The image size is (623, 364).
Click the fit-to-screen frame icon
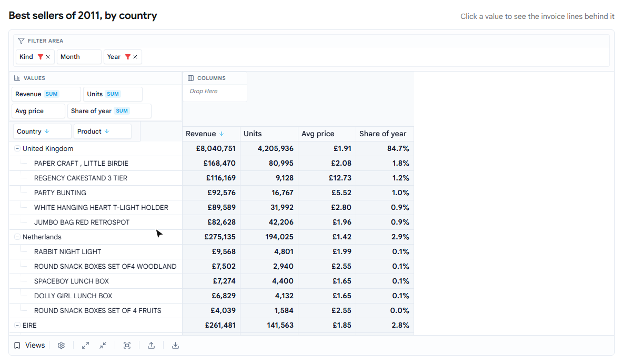click(127, 345)
